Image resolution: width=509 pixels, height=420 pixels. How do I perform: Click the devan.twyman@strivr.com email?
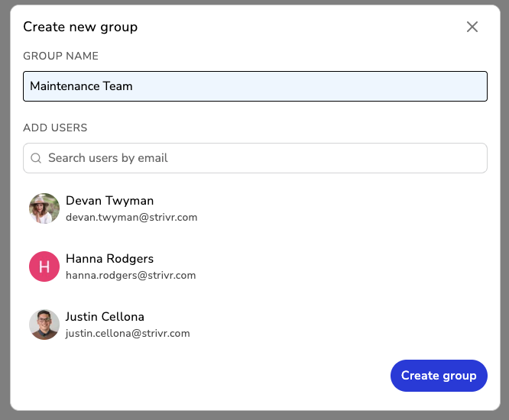coord(131,218)
